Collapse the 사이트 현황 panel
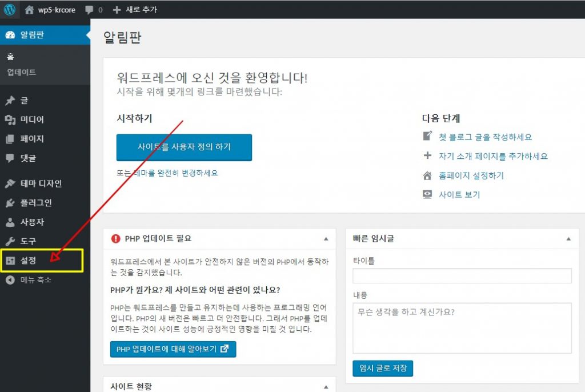 coord(326,387)
